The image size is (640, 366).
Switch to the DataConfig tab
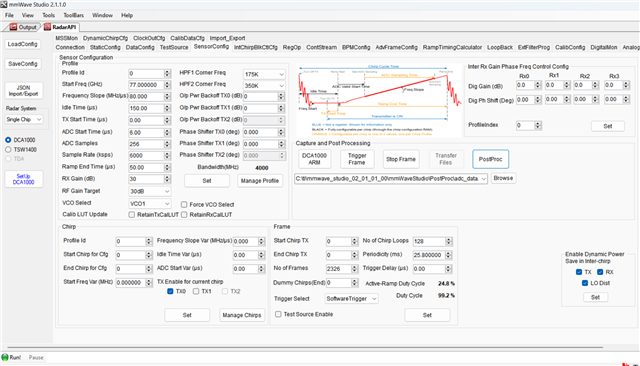pos(140,47)
